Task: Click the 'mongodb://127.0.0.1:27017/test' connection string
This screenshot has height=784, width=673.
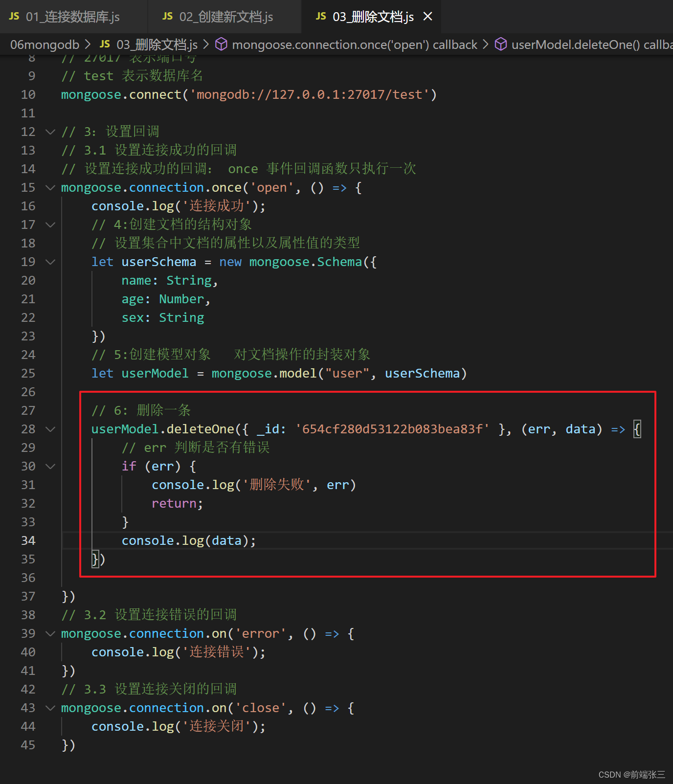Action: pos(309,94)
